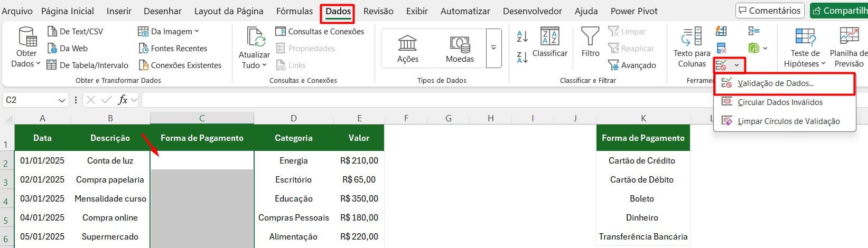Open the Name Box dropdown arrow

pyautogui.click(x=62, y=100)
